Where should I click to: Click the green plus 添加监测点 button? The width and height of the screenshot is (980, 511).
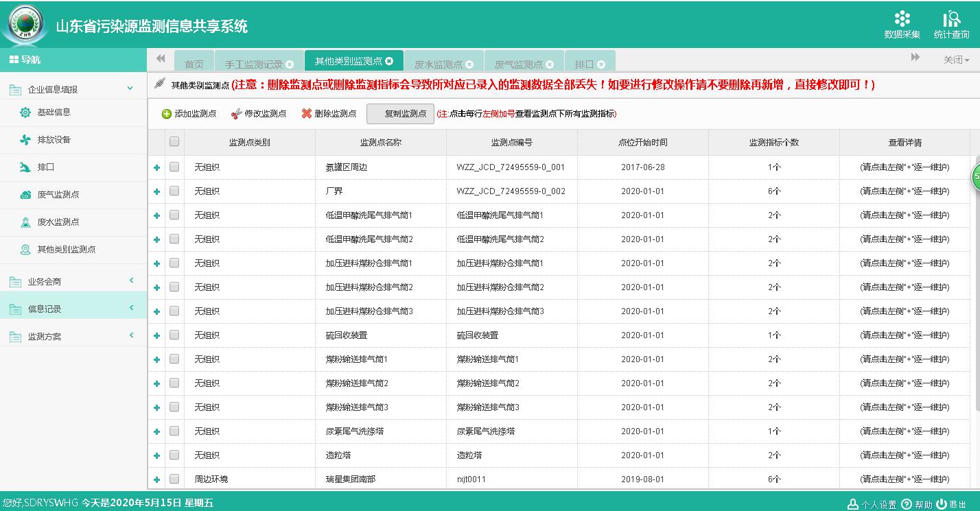coord(167,114)
